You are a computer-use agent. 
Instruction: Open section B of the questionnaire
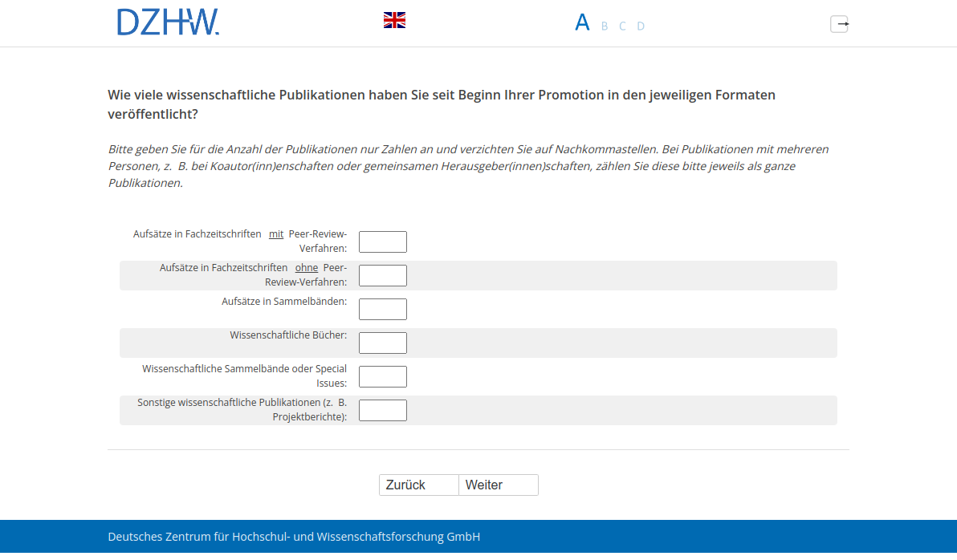604,26
